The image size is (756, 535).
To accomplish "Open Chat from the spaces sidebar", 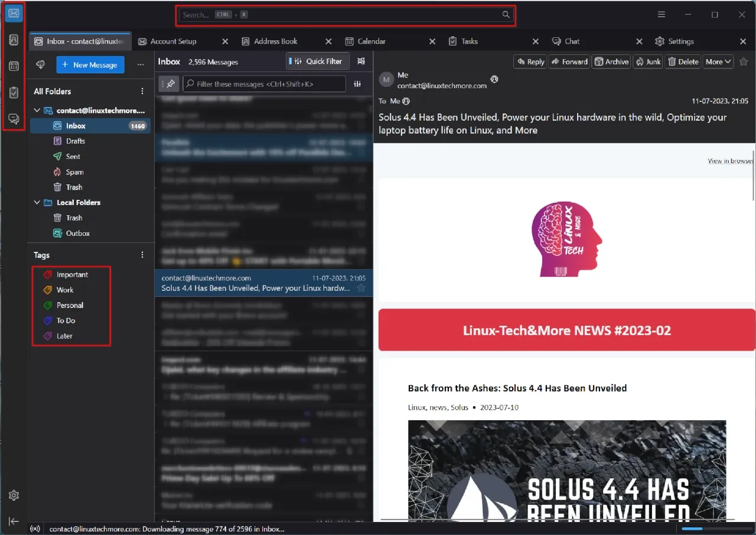I will pos(14,119).
